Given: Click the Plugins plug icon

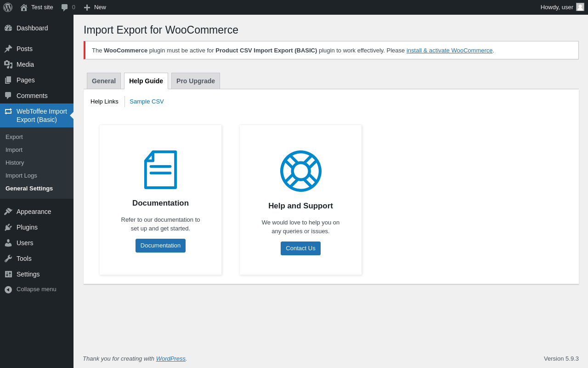Looking at the screenshot, I should [x=8, y=227].
